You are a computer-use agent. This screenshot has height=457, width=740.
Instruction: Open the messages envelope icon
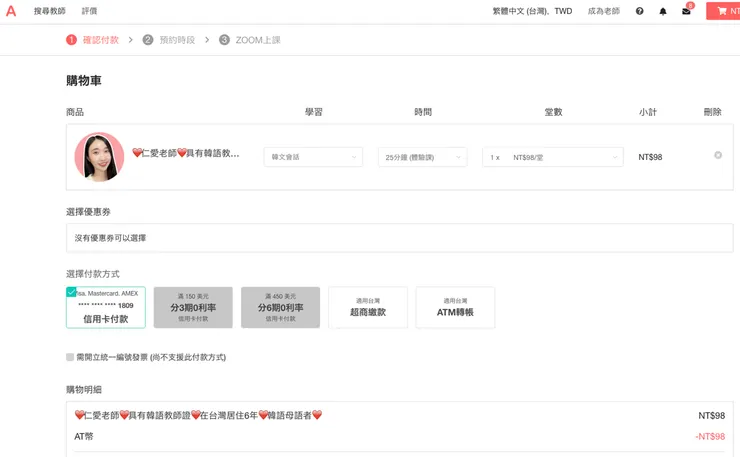pos(686,11)
